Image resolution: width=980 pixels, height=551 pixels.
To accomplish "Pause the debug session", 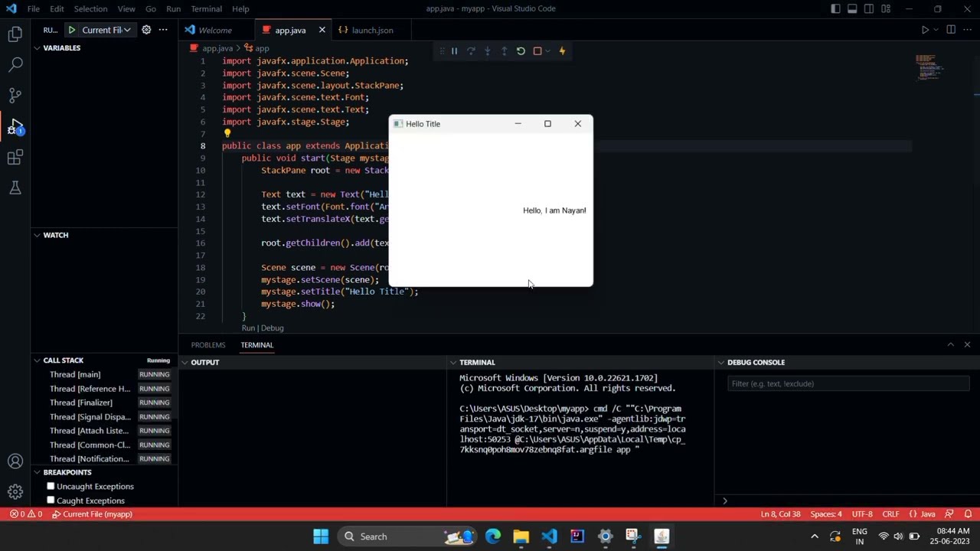I will click(454, 51).
